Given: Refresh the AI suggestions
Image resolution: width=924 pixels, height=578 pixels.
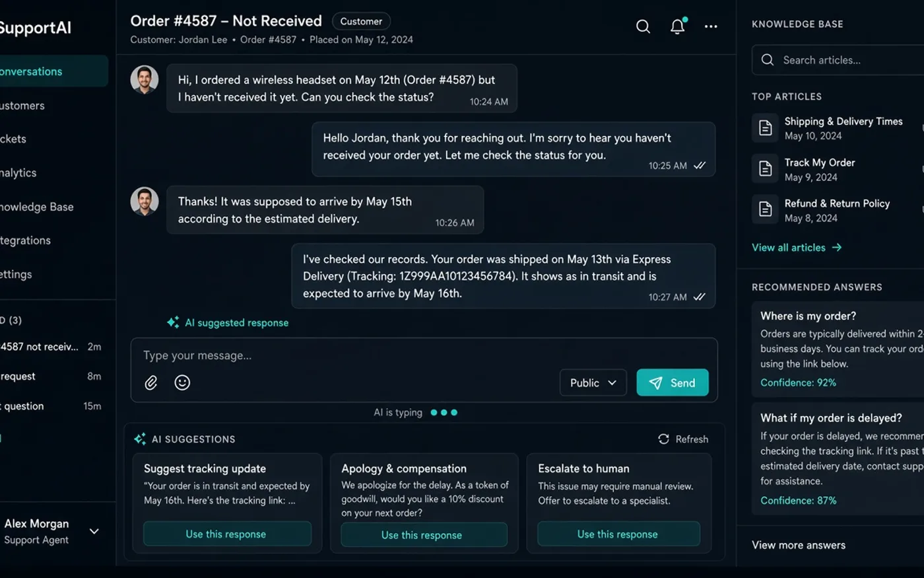Looking at the screenshot, I should (683, 439).
